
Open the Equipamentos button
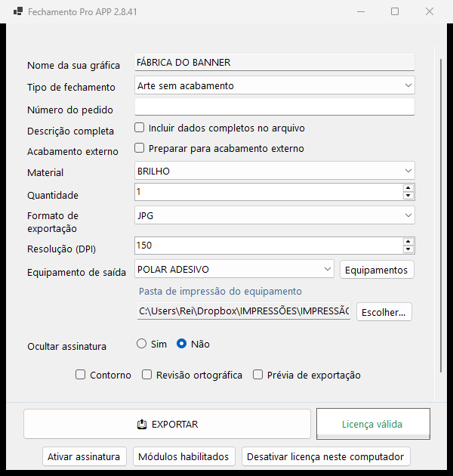click(x=377, y=270)
